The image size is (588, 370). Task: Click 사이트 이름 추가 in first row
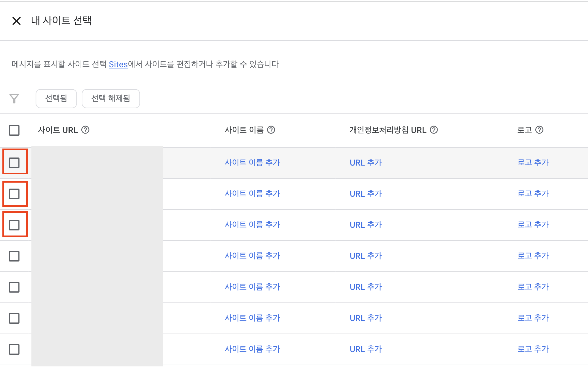coord(252,163)
